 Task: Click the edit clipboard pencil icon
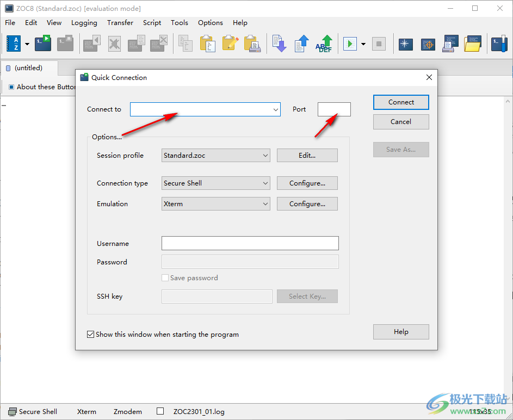click(230, 43)
